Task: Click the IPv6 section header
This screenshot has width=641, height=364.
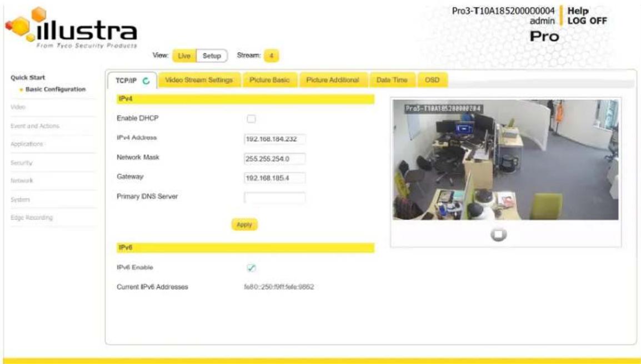Action: pos(246,247)
